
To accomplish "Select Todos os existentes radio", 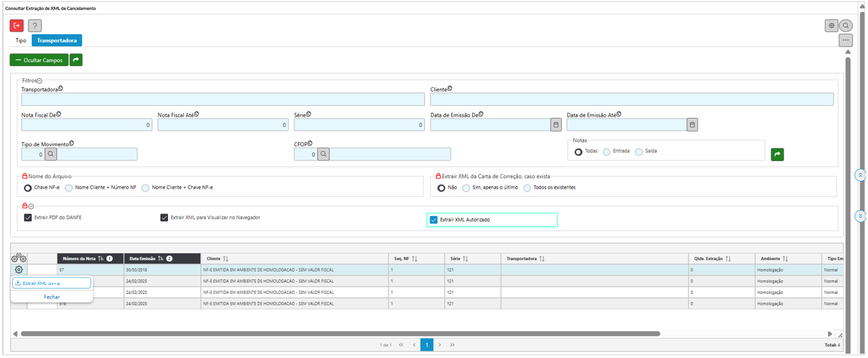I will 527,188.
